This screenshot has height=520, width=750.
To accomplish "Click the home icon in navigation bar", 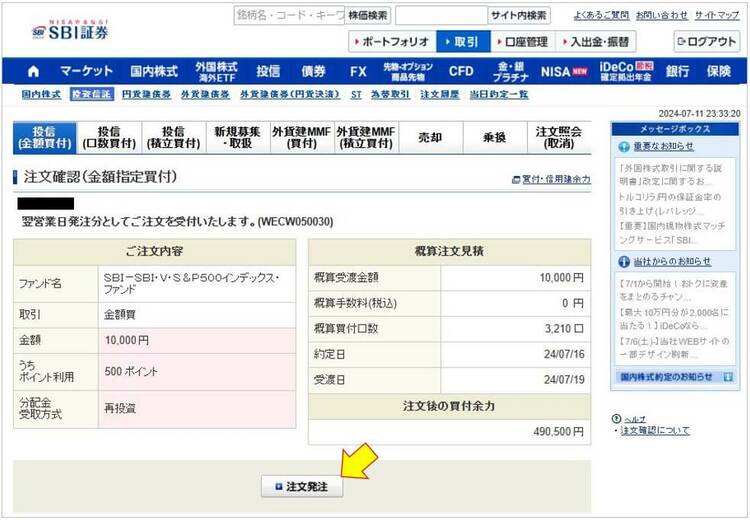I will click(x=33, y=71).
